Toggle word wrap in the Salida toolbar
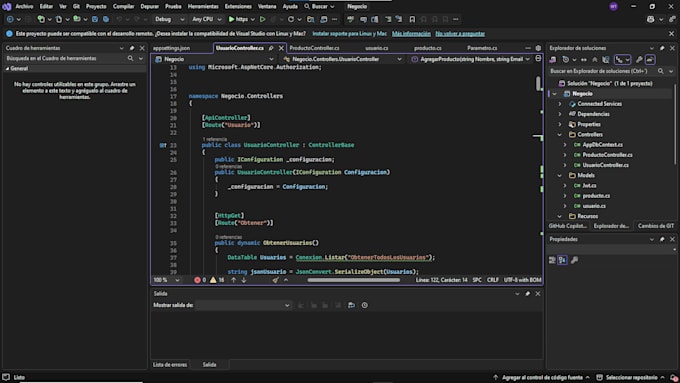This screenshot has height=383, width=680. [351, 305]
